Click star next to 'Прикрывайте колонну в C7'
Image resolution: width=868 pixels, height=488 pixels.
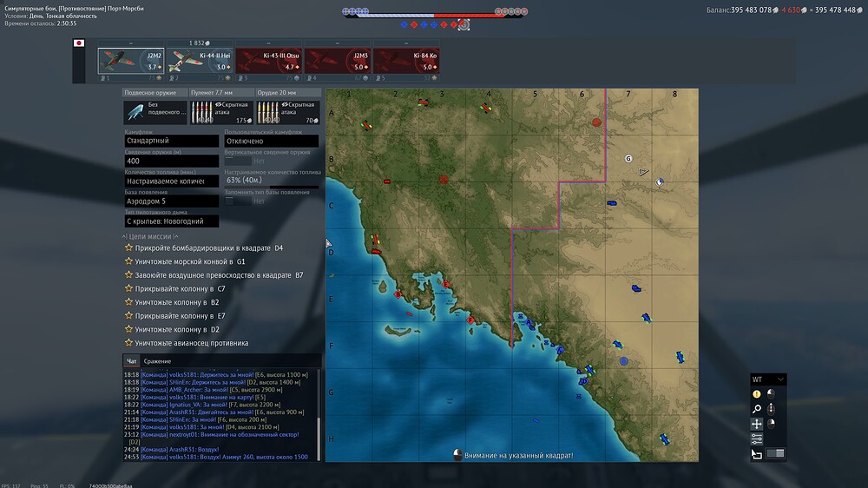tap(129, 288)
